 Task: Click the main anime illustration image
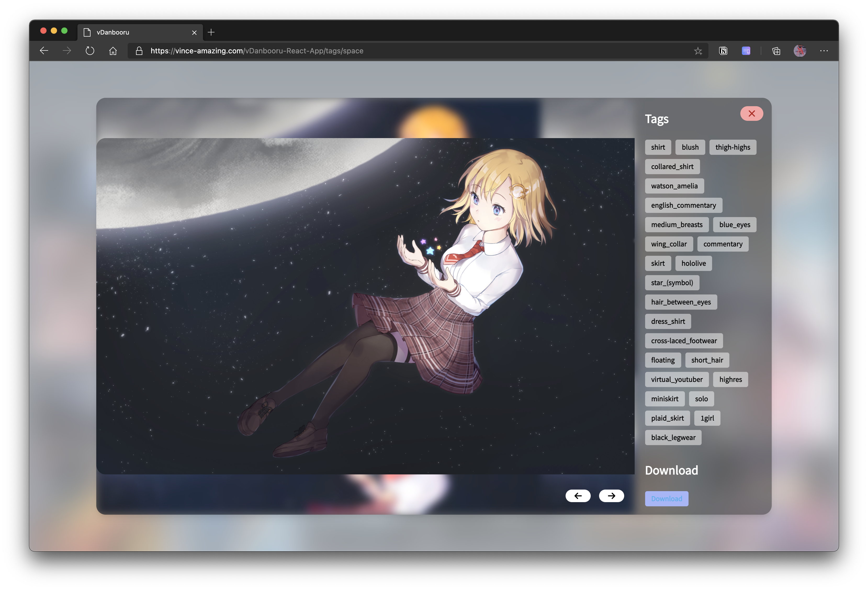[365, 306]
